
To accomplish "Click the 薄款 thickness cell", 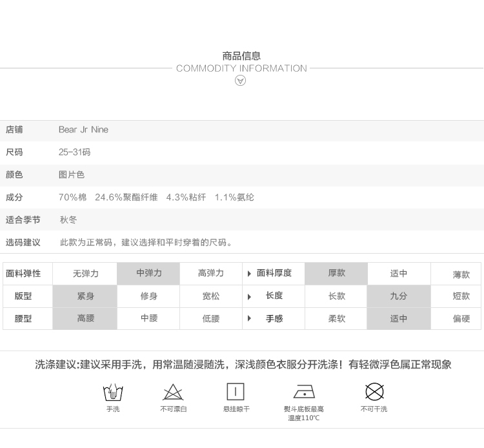I will [x=461, y=274].
